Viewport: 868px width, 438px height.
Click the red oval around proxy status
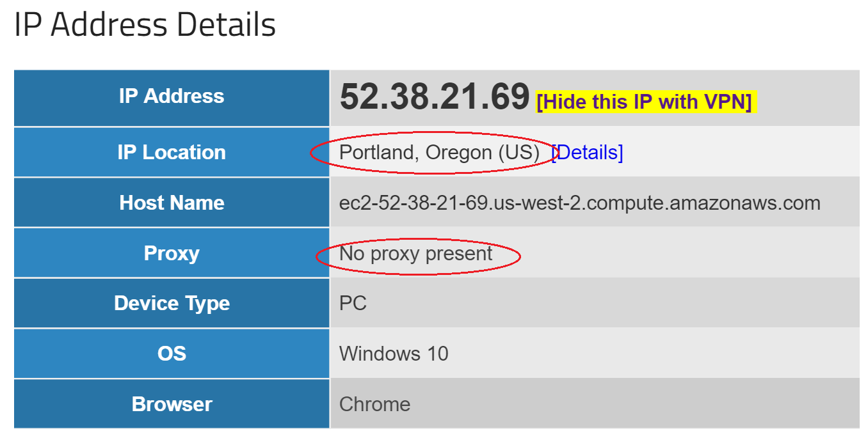tap(418, 256)
